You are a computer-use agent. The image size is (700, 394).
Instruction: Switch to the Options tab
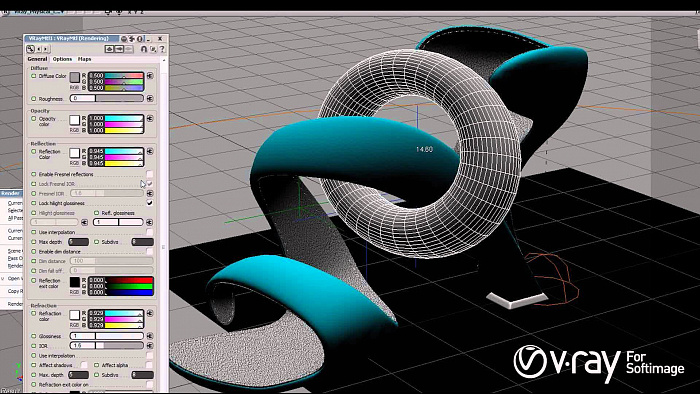(62, 59)
